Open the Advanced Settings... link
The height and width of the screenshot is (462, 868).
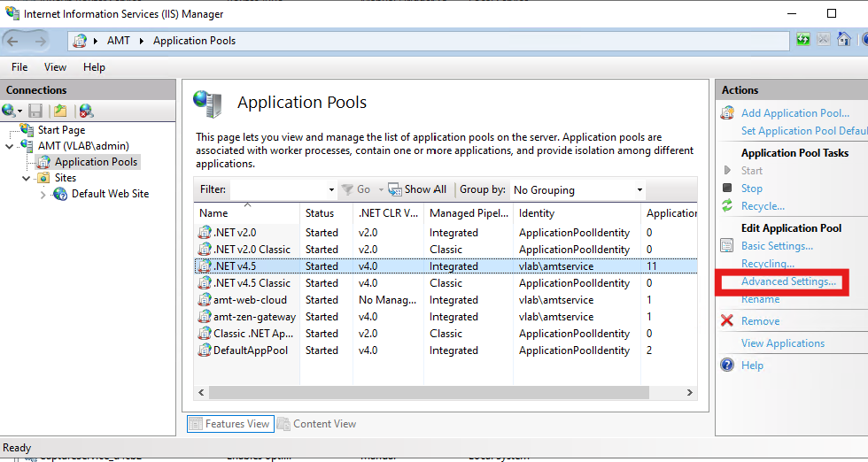pyautogui.click(x=789, y=281)
